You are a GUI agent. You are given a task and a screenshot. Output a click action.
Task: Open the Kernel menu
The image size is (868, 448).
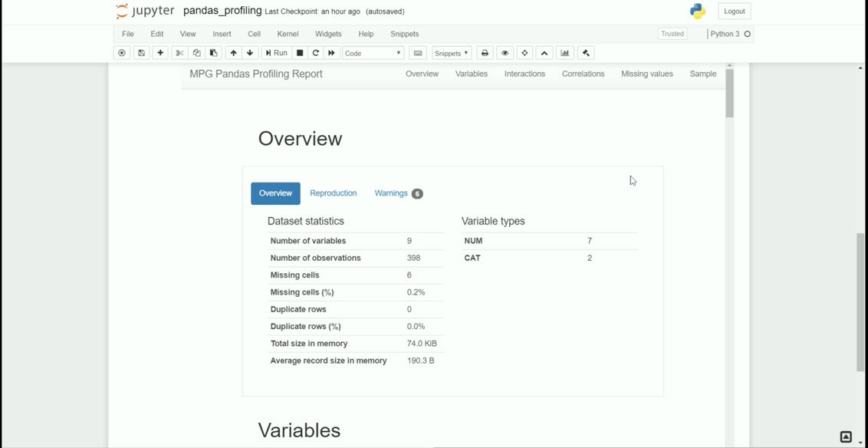point(288,34)
